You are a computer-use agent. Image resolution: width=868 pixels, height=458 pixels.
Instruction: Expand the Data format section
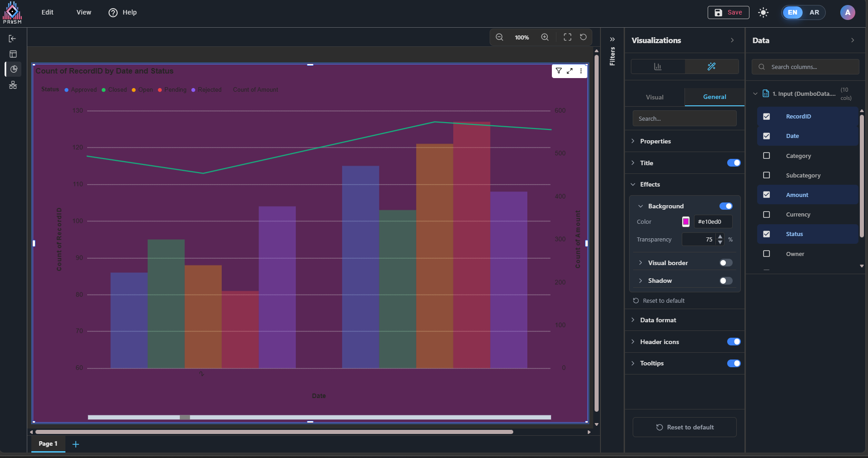pyautogui.click(x=658, y=320)
